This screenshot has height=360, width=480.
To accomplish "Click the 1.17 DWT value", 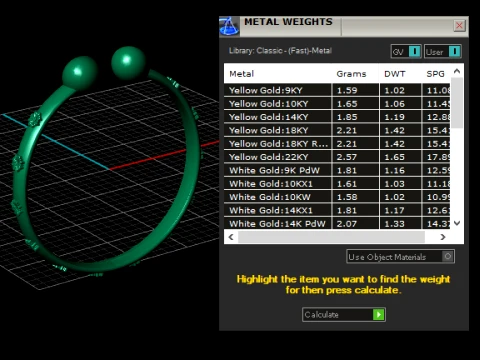I will click(395, 210).
